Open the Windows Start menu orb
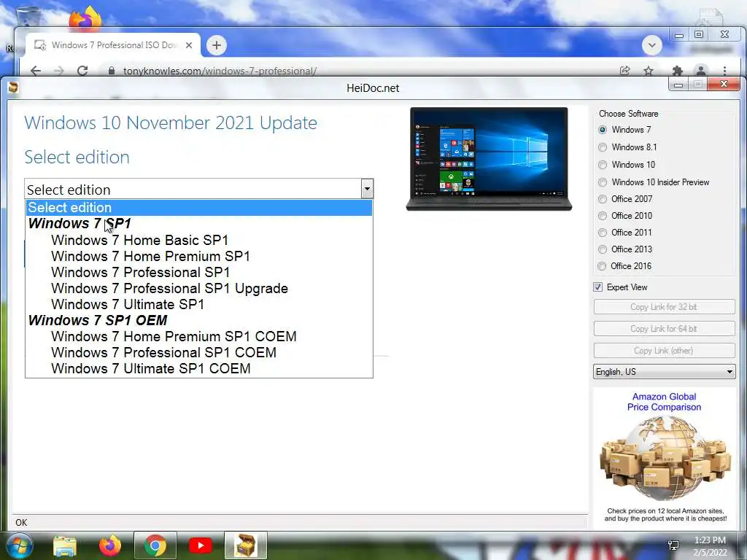The image size is (747, 560). [x=20, y=546]
